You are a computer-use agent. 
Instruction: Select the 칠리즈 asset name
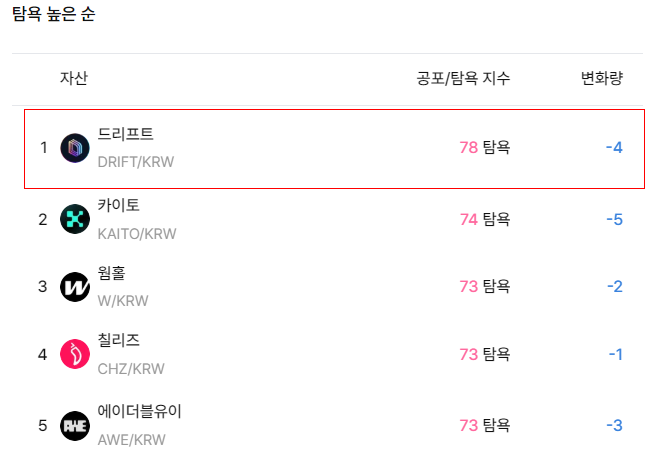point(118,341)
